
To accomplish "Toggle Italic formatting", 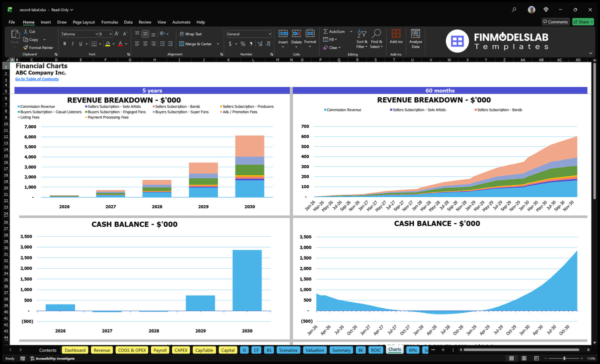I will (72, 44).
